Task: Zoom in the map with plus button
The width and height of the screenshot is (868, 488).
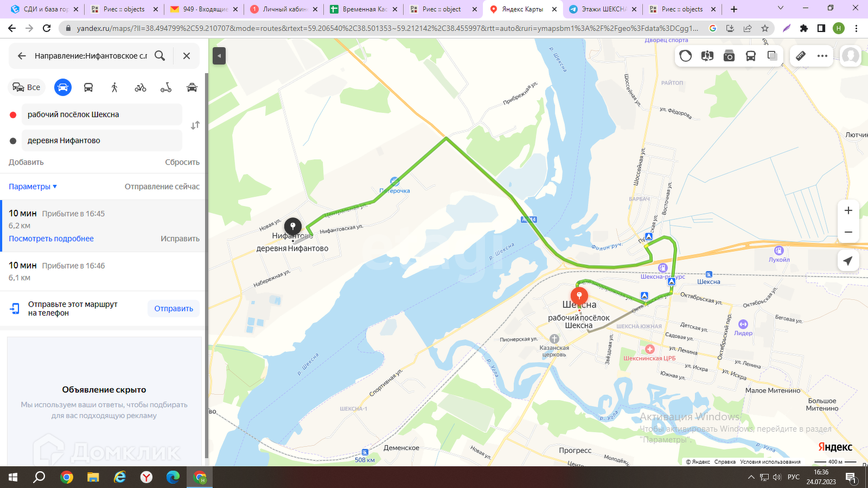Action: (x=848, y=210)
